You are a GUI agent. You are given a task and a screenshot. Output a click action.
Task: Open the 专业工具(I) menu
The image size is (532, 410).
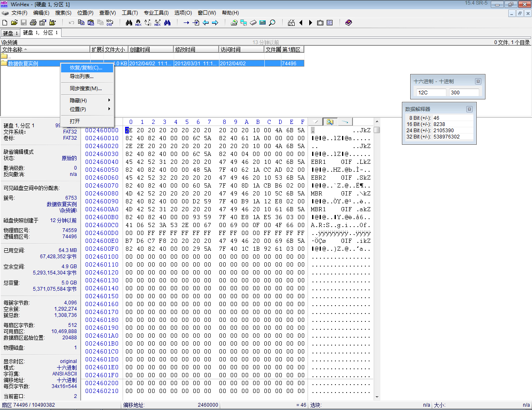(x=156, y=12)
